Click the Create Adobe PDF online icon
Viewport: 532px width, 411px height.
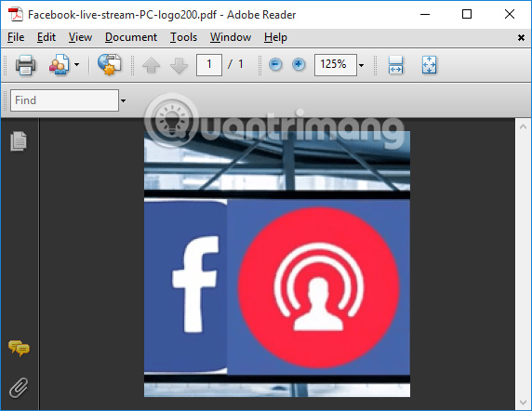[x=109, y=64]
